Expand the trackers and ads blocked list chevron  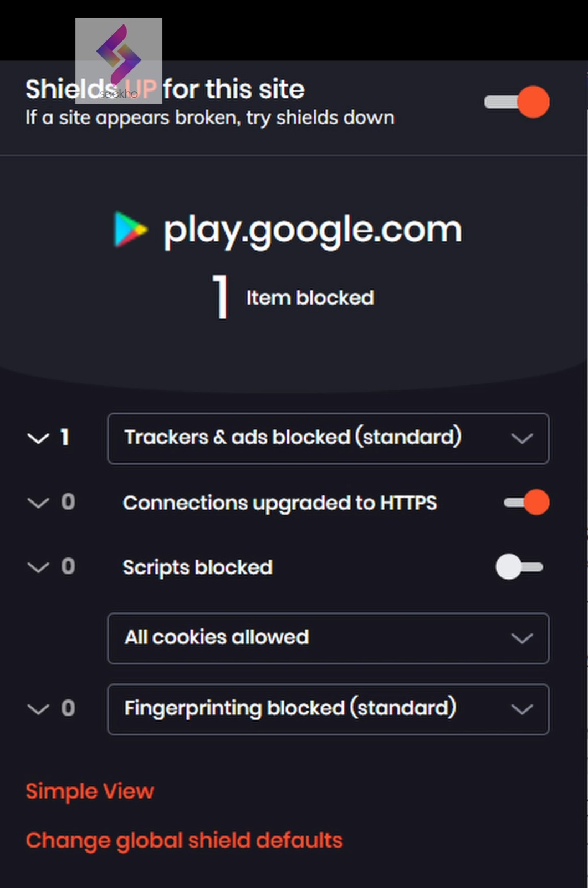pyautogui.click(x=38, y=439)
